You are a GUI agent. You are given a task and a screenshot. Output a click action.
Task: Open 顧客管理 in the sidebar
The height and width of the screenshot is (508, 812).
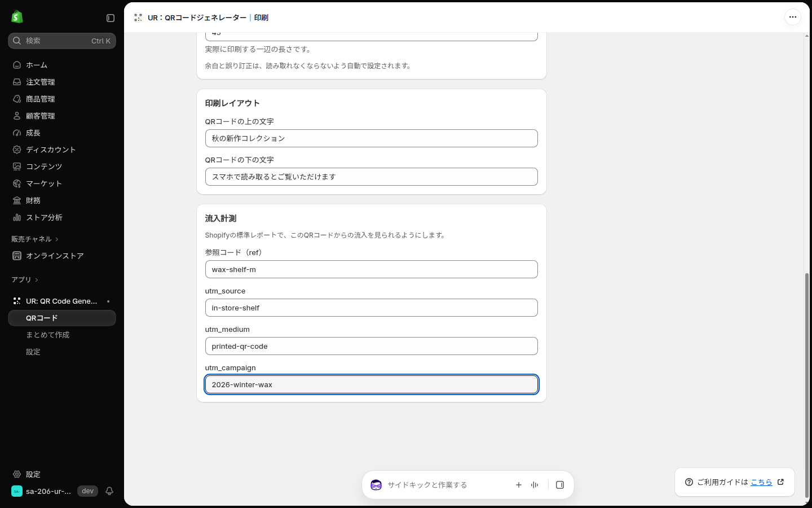[x=62, y=116]
